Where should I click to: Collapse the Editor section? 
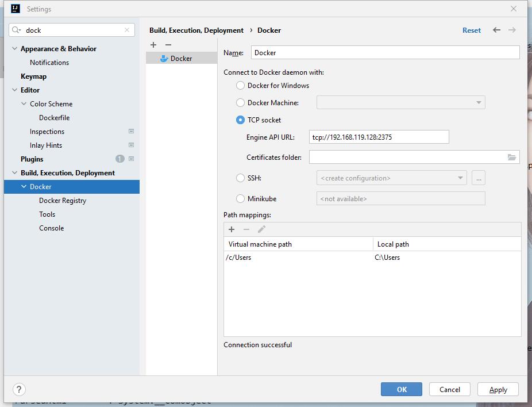(14, 90)
